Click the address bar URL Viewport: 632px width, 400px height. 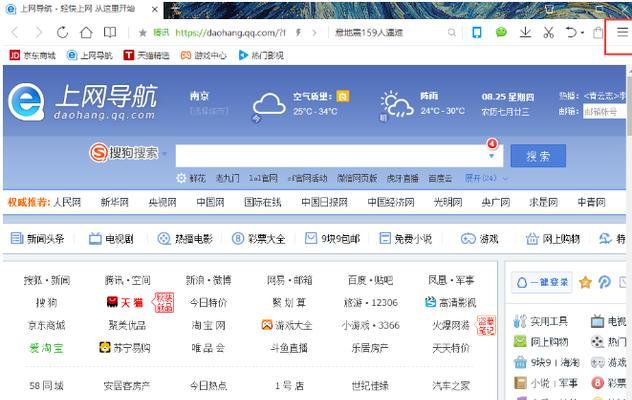pos(231,33)
